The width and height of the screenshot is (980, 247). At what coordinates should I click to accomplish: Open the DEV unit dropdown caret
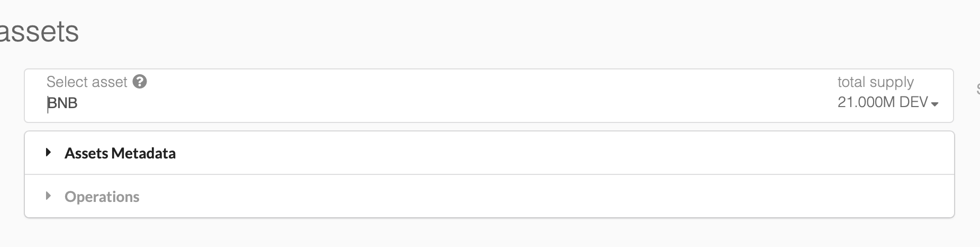click(x=934, y=104)
